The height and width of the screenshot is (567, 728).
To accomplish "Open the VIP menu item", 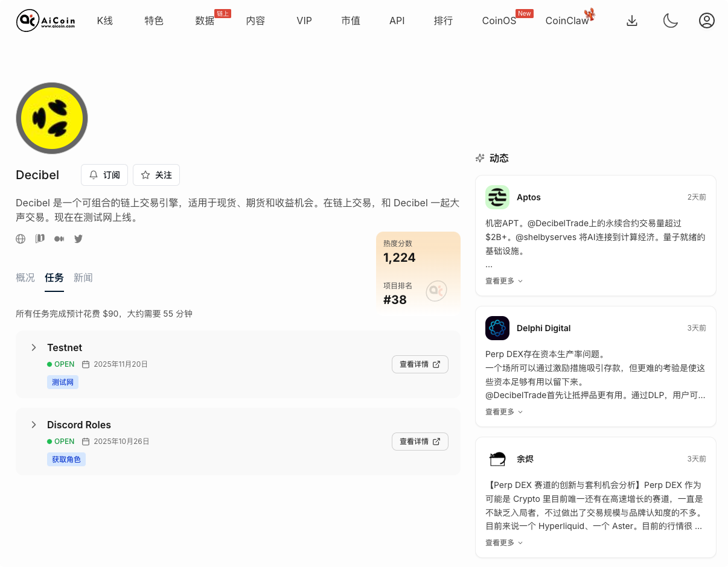I will tap(304, 21).
